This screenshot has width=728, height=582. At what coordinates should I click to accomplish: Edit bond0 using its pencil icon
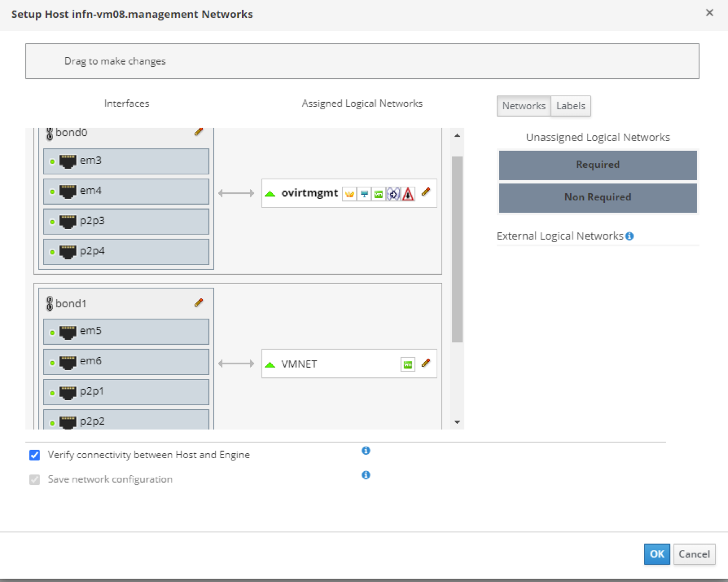tap(199, 132)
